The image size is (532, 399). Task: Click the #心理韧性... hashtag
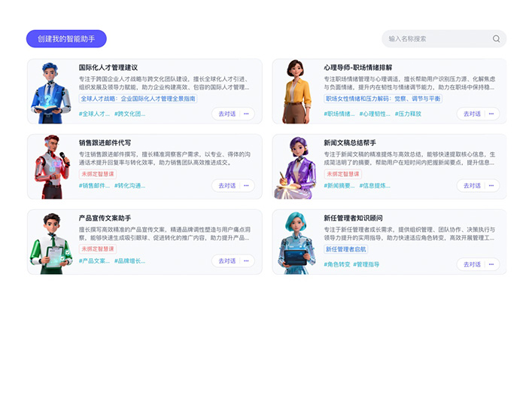pos(375,114)
